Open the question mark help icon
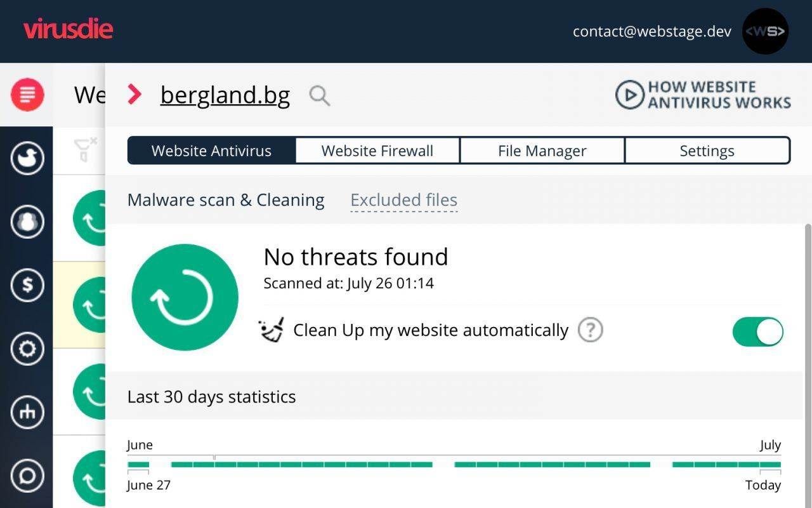812x508 pixels. pyautogui.click(x=590, y=330)
